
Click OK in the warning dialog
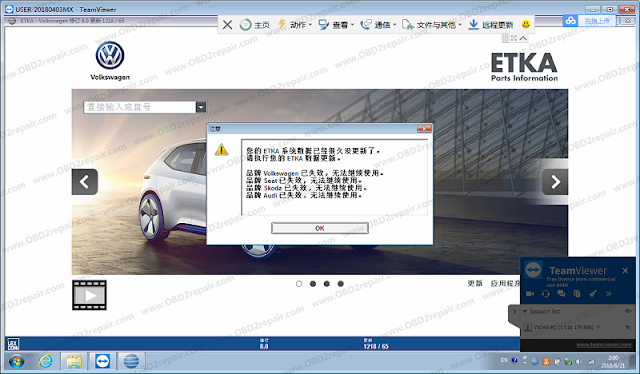pos(320,228)
